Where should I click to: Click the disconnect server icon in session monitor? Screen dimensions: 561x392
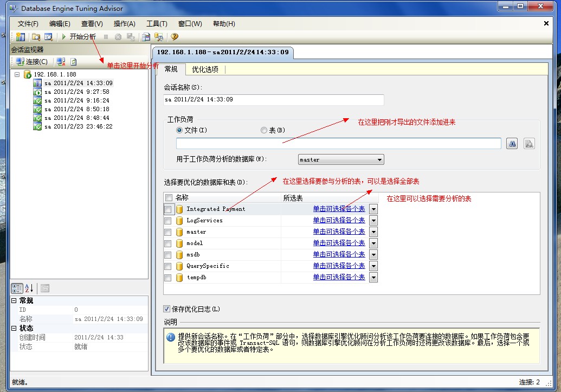point(61,62)
